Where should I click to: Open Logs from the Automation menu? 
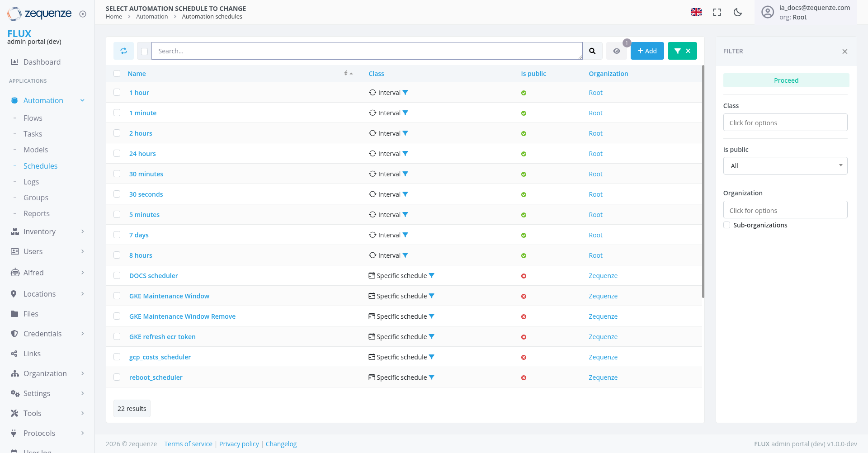(x=31, y=182)
